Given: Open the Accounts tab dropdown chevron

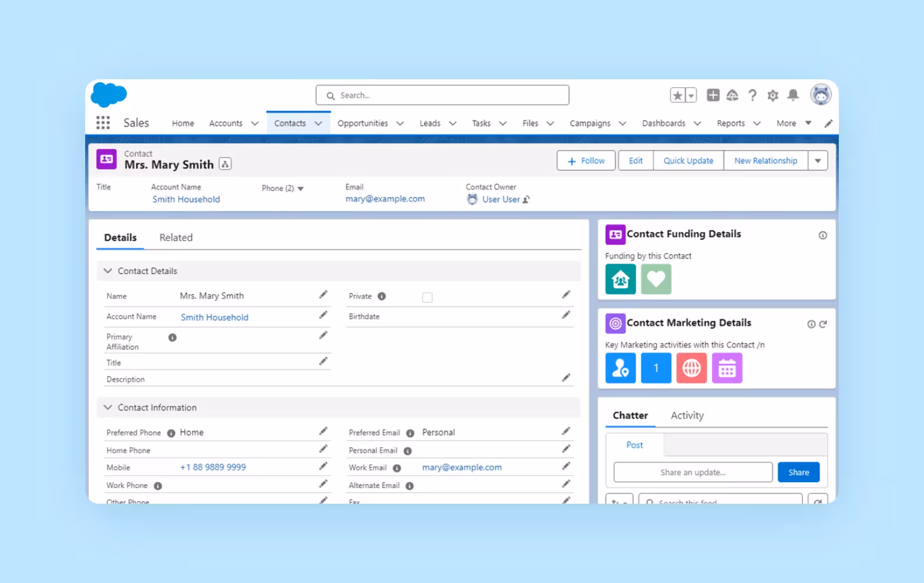Looking at the screenshot, I should click(255, 124).
